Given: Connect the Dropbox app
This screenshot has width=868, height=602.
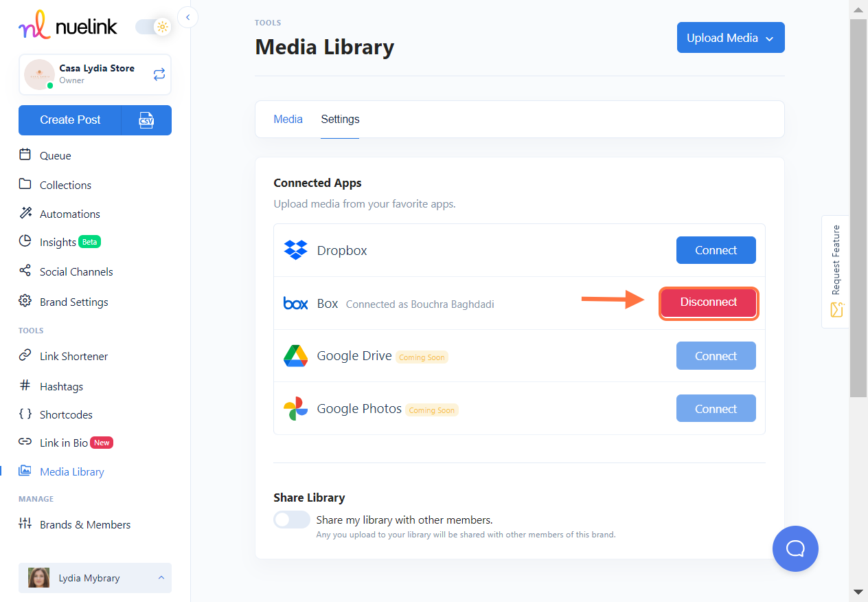Looking at the screenshot, I should [716, 250].
